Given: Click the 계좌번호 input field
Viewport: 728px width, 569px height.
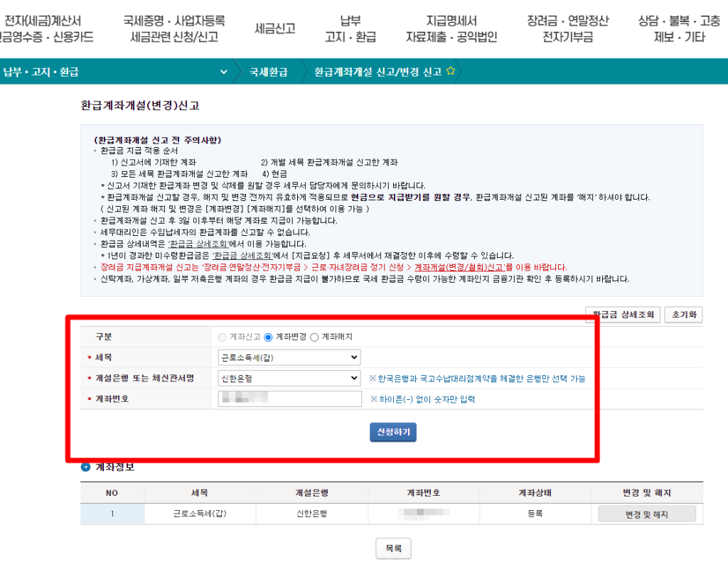Looking at the screenshot, I should click(x=290, y=399).
